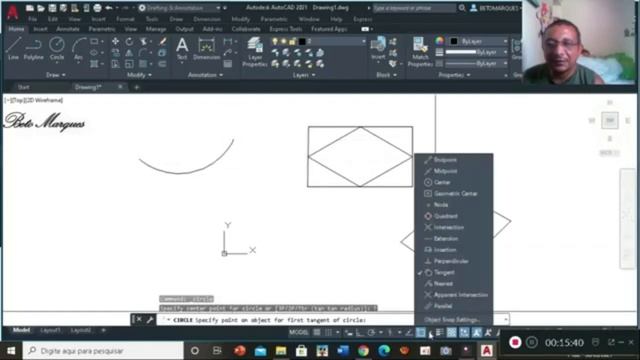The width and height of the screenshot is (640, 360).
Task: Select the Line tool
Action: (13, 48)
